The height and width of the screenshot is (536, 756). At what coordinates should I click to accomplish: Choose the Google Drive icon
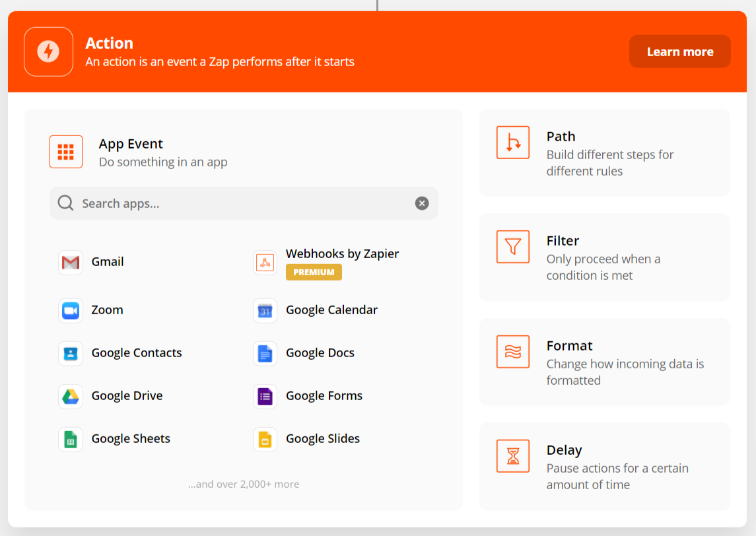71,396
